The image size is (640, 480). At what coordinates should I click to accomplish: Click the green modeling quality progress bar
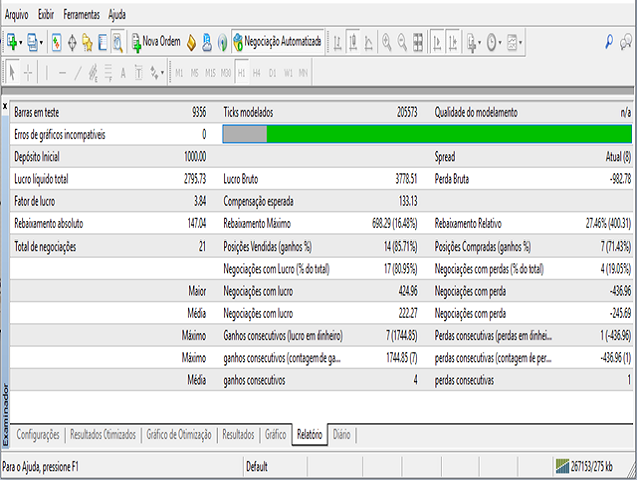click(x=448, y=134)
